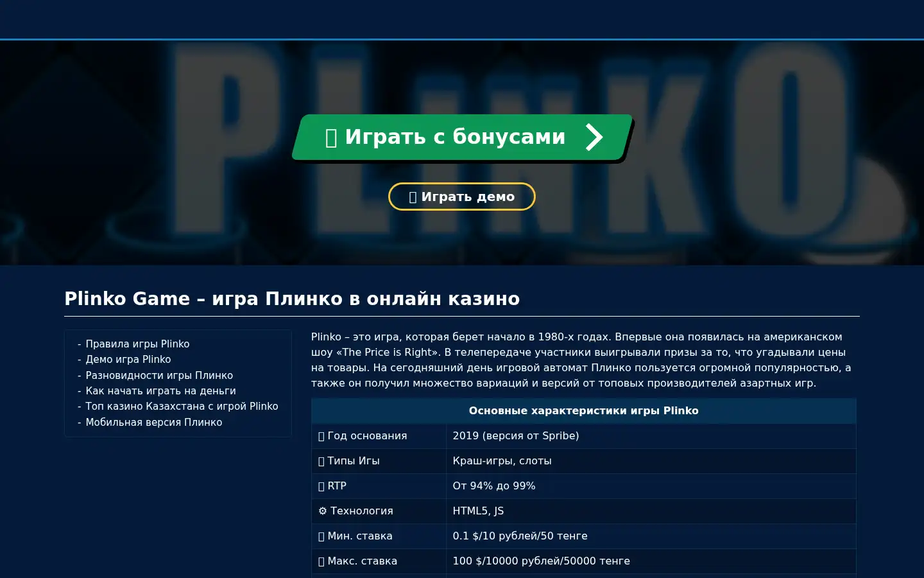
Task: Click the 'Играть демо' outlined button
Action: [462, 197]
